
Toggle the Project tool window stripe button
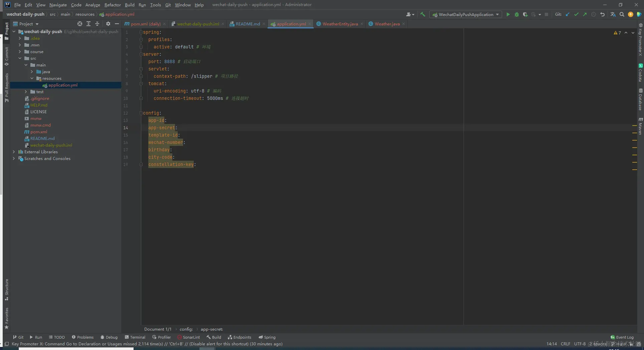(x=6, y=31)
